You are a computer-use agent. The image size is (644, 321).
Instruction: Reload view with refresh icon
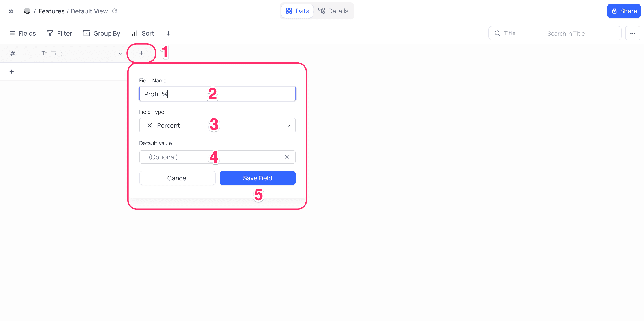pos(115,11)
